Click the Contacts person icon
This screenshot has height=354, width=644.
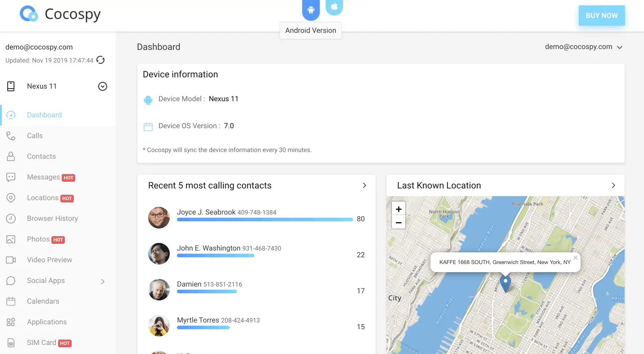[11, 157]
